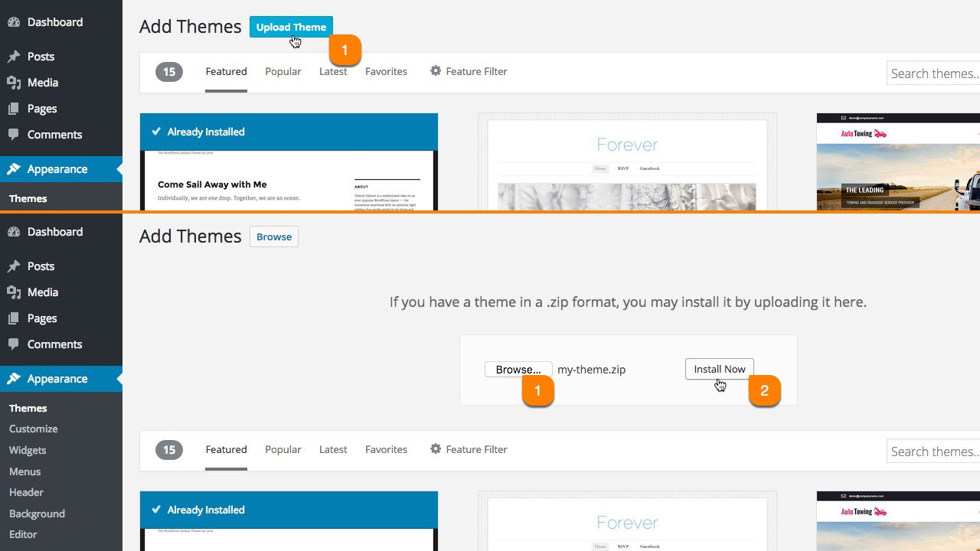Click the Comments bubble icon in top screenshot sidebar
Viewport: 980px width, 551px height.
click(x=14, y=135)
